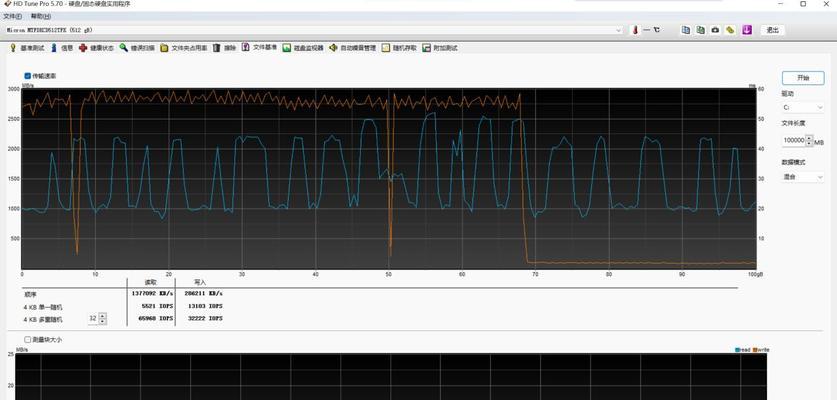Click the HD Tune Pro title bar icon
The image size is (837, 400).
(x=7, y=4)
